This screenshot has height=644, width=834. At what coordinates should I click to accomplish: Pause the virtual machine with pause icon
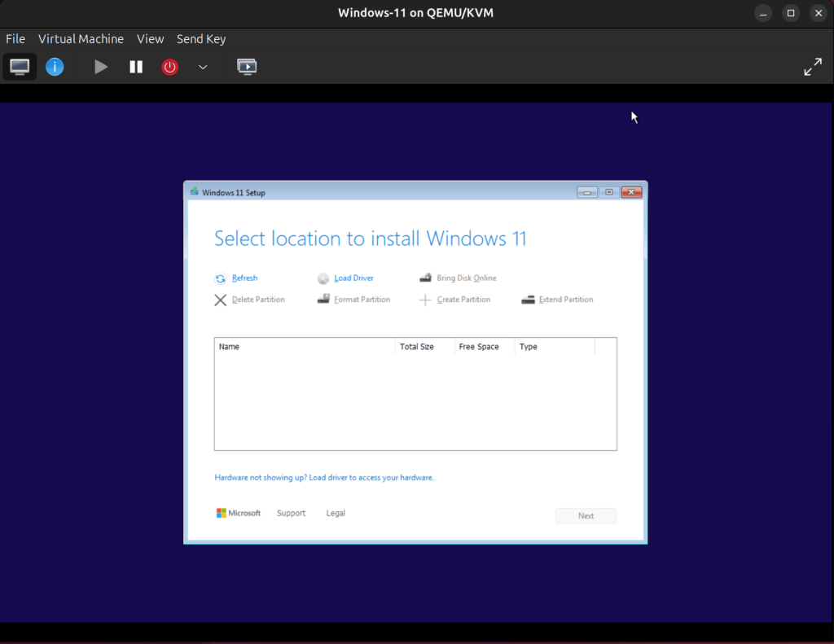pos(135,67)
